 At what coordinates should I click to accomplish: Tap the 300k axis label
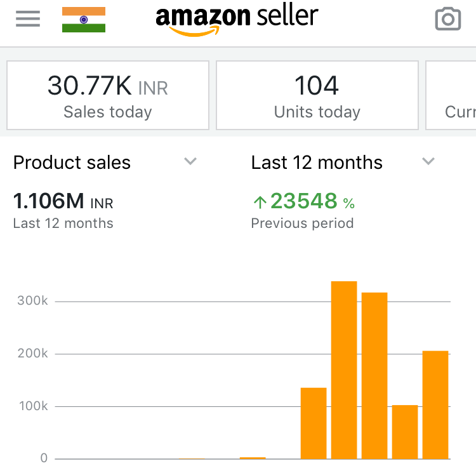tap(32, 301)
